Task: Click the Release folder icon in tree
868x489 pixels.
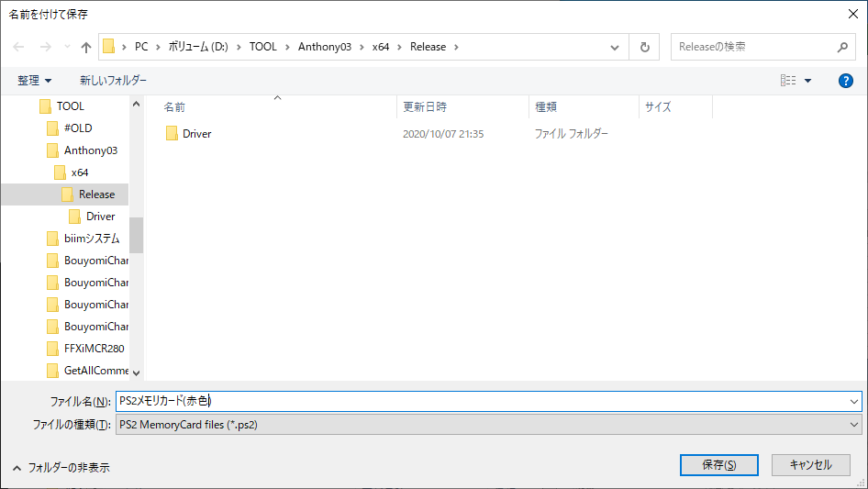Action: click(67, 194)
